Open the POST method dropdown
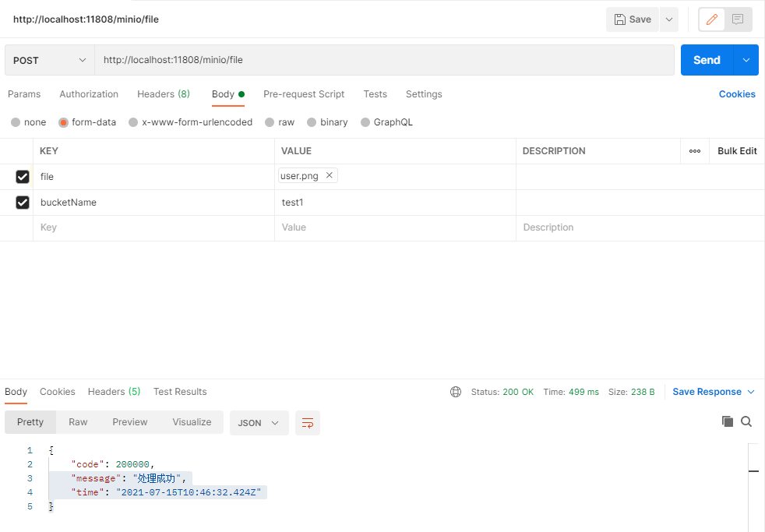Viewport: 765px width, 532px height. (x=48, y=59)
